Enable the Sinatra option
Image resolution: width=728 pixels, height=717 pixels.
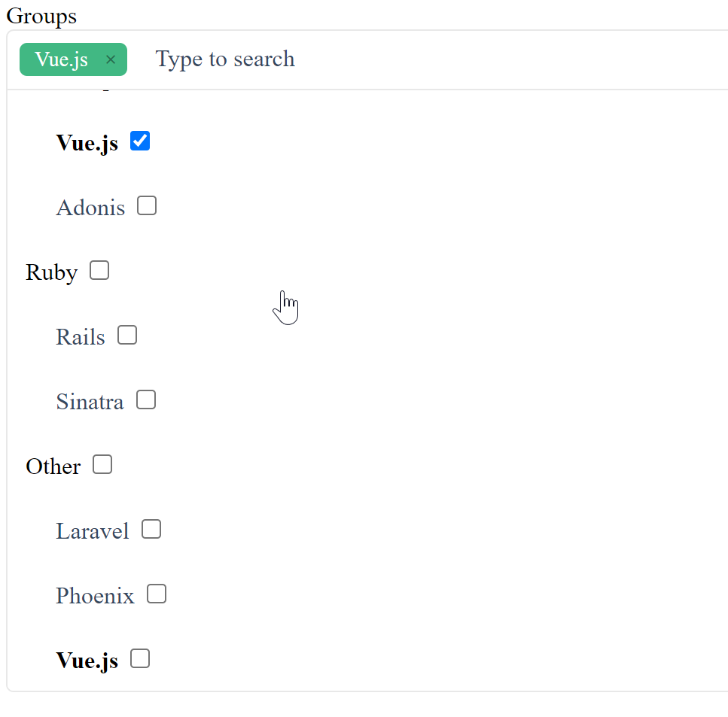click(145, 399)
